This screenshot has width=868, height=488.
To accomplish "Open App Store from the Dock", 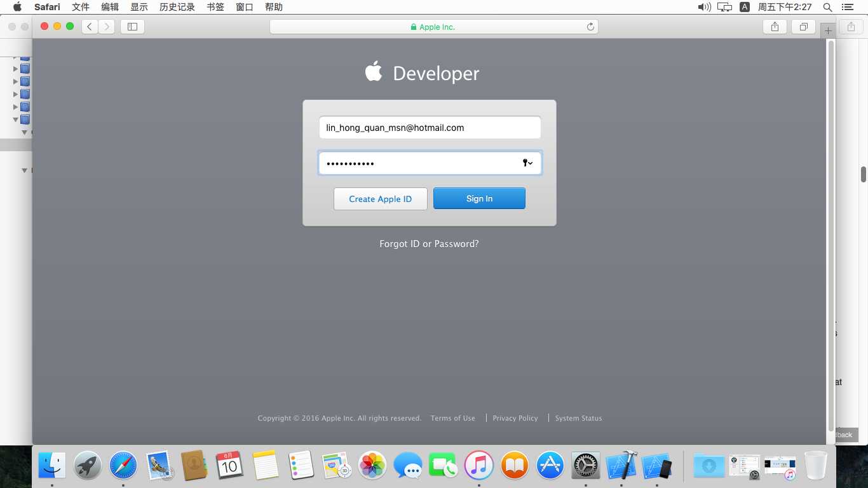I will pyautogui.click(x=550, y=466).
